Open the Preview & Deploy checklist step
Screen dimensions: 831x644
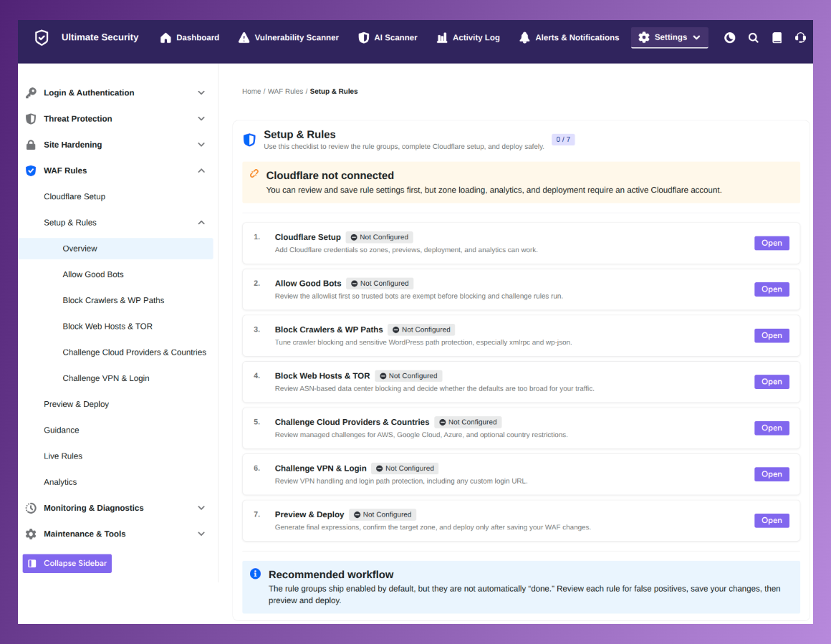point(772,521)
